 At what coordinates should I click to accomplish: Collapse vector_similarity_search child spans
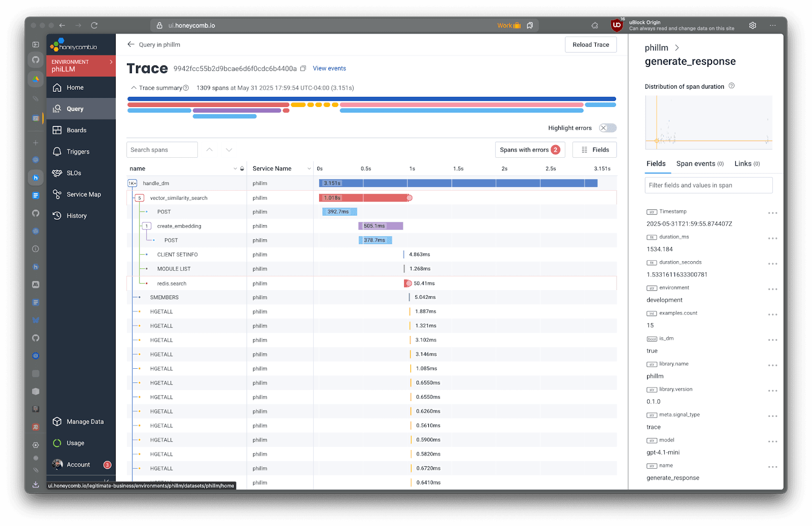tap(140, 198)
